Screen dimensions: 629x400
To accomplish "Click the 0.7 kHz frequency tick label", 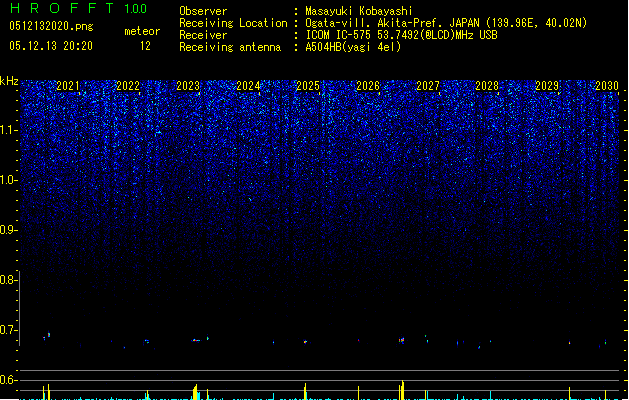I will (8, 330).
